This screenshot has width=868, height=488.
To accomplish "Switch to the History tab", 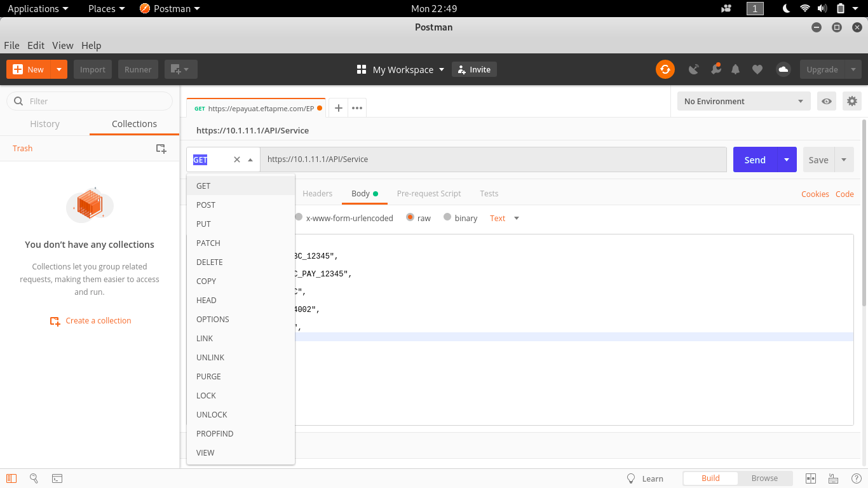I will click(x=44, y=124).
